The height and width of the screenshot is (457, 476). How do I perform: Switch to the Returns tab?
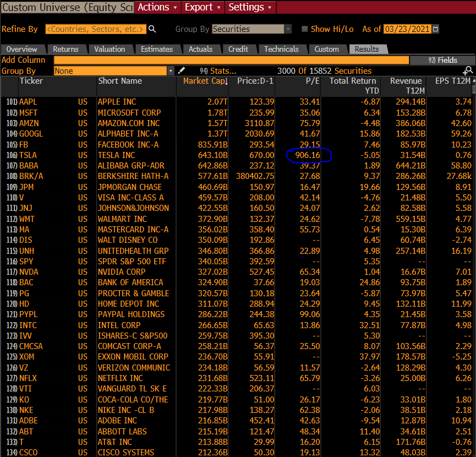click(x=65, y=49)
